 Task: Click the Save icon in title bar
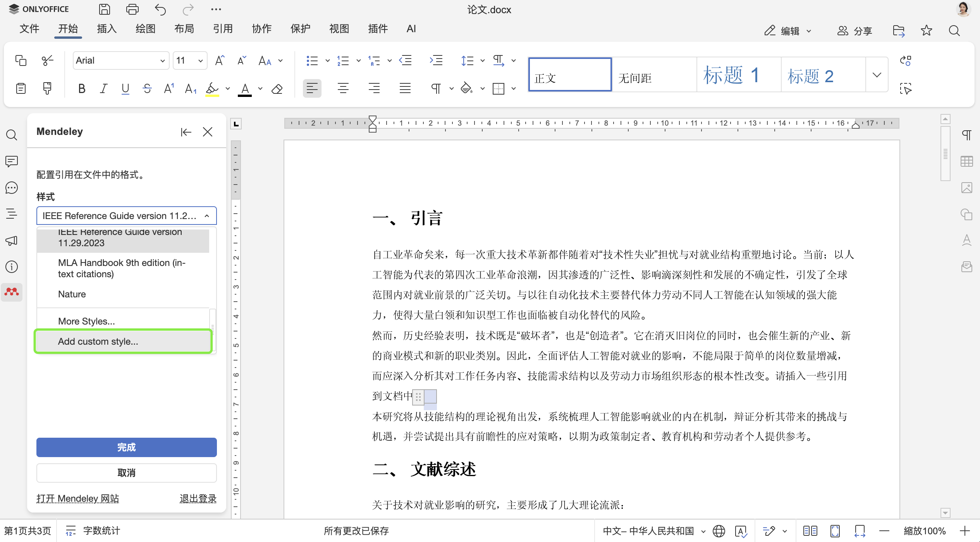coord(105,9)
